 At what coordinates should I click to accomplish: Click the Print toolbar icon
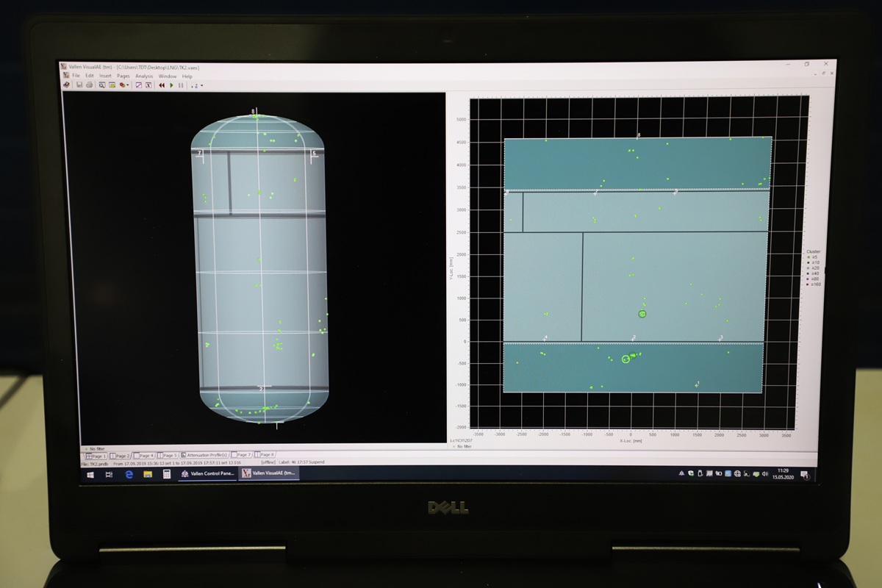(x=89, y=85)
